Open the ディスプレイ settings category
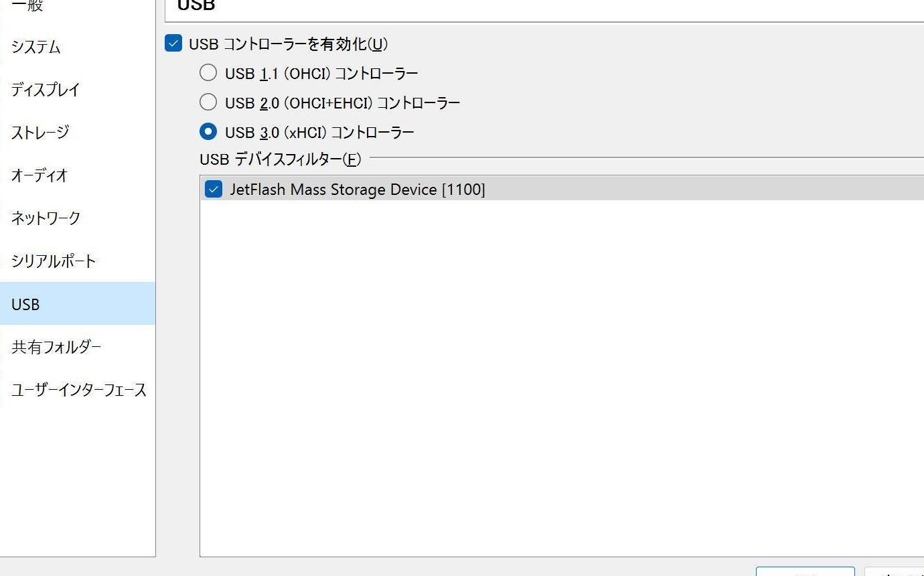This screenshot has width=924, height=576. tap(77, 90)
